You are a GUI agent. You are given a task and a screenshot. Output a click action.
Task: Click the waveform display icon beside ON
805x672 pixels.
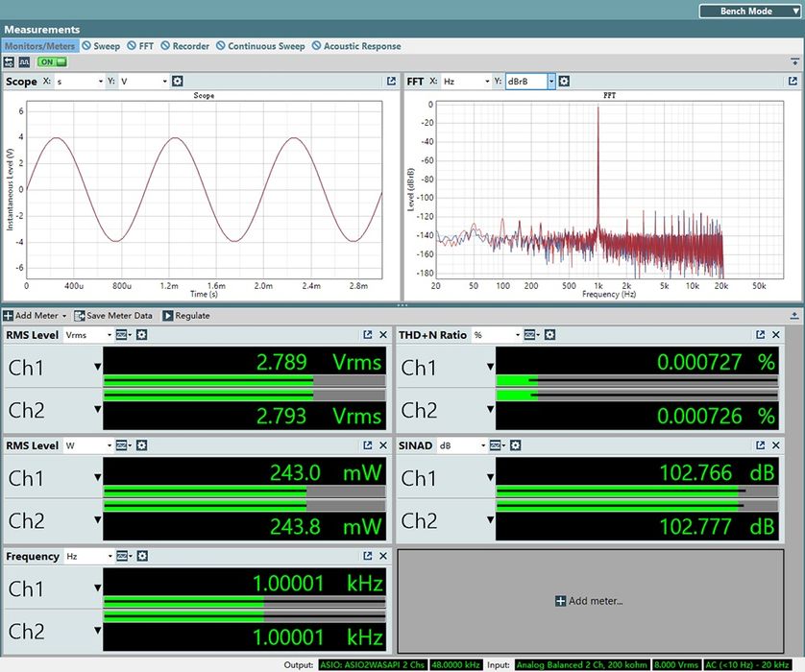(x=24, y=62)
